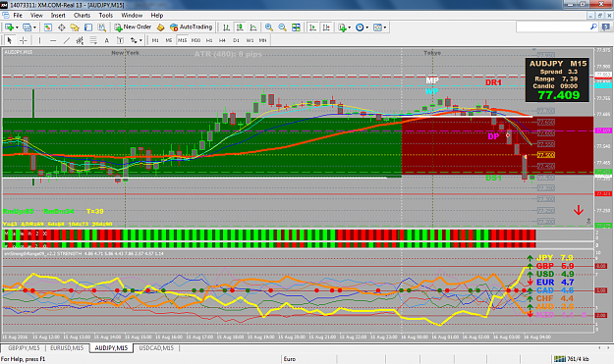Screen dimensions: 614x364
Task: Draw a vertical line
Action: pyautogui.click(x=39, y=40)
